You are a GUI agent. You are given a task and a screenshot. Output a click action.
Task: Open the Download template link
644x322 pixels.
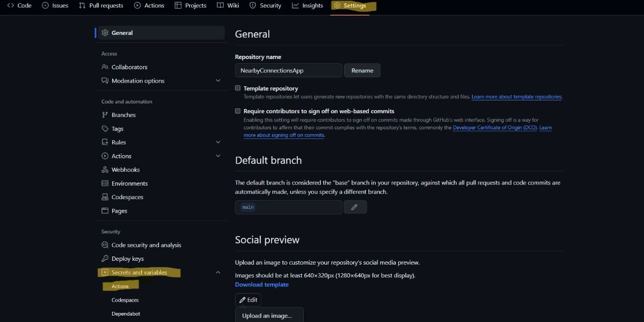(262, 284)
